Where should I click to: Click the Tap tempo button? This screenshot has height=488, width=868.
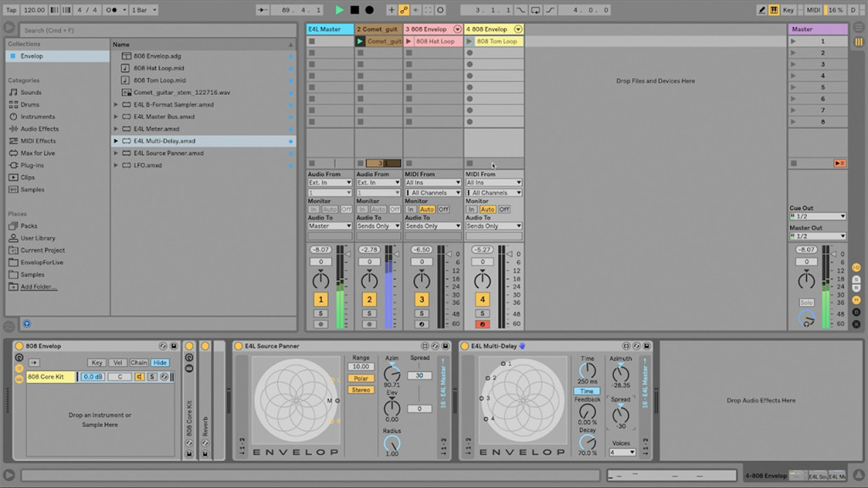(9, 9)
